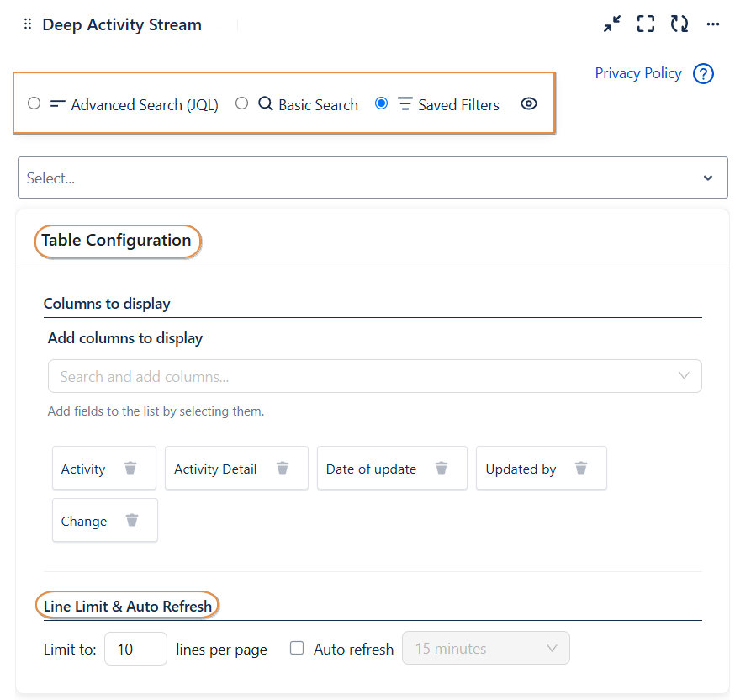Remove the Date of update column
This screenshot has height=700, width=735.
click(442, 469)
